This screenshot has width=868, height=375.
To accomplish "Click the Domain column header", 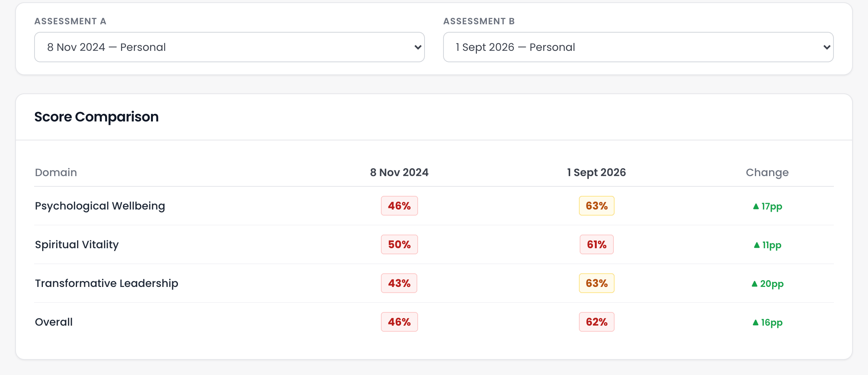I will click(x=56, y=172).
